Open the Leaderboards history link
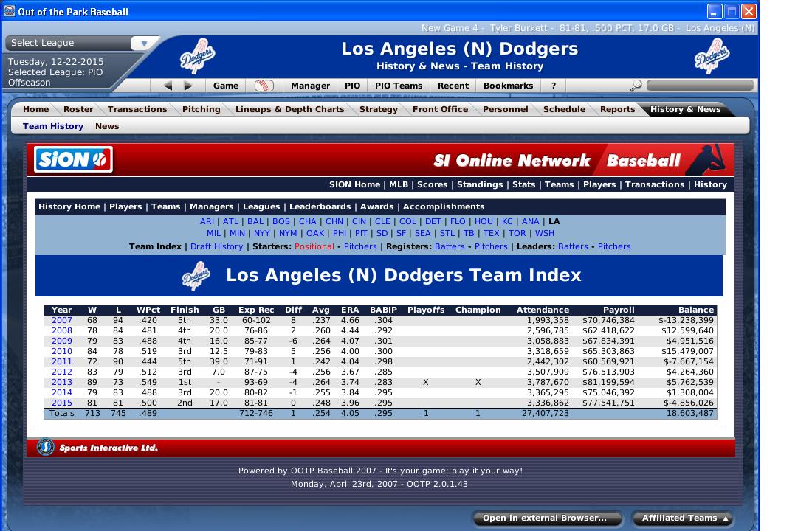This screenshot has height=531, width=812. 320,206
